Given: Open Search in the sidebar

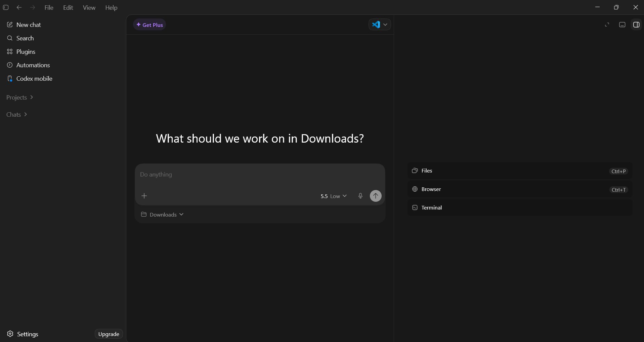Looking at the screenshot, I should point(62,38).
